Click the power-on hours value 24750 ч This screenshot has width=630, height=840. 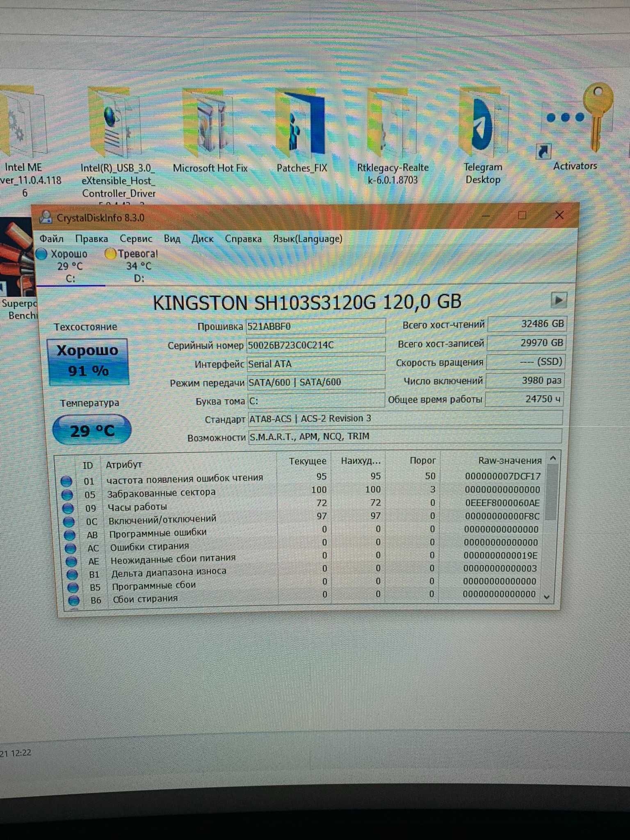click(x=524, y=399)
